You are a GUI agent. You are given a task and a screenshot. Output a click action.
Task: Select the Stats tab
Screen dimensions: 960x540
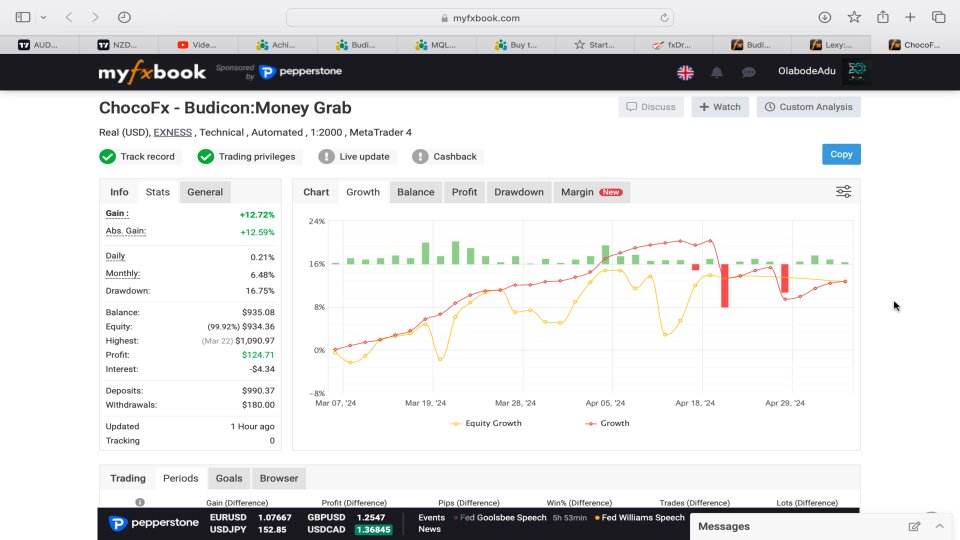(157, 192)
